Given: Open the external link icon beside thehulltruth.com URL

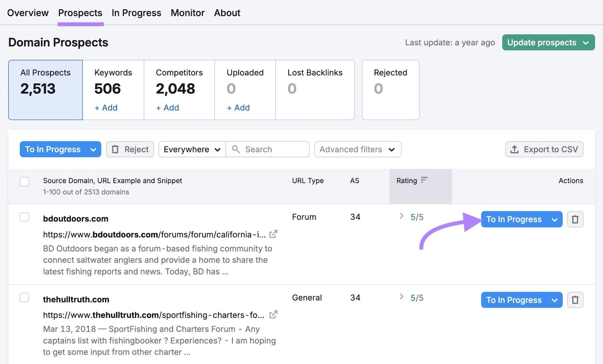Looking at the screenshot, I should coord(274,315).
